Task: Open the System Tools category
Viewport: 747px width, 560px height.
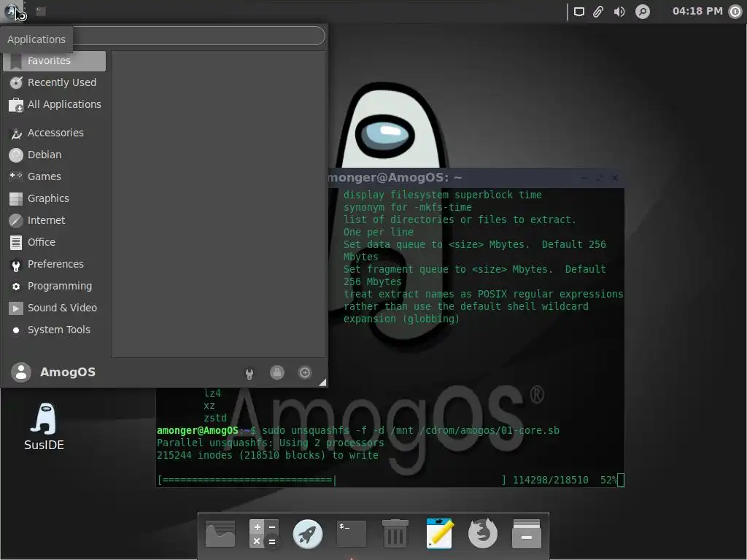Action: [54, 330]
